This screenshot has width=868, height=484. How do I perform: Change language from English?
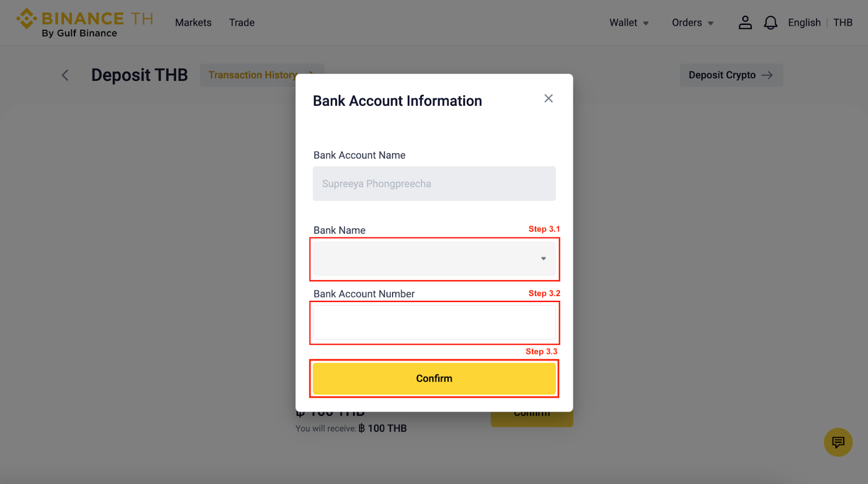tap(804, 23)
